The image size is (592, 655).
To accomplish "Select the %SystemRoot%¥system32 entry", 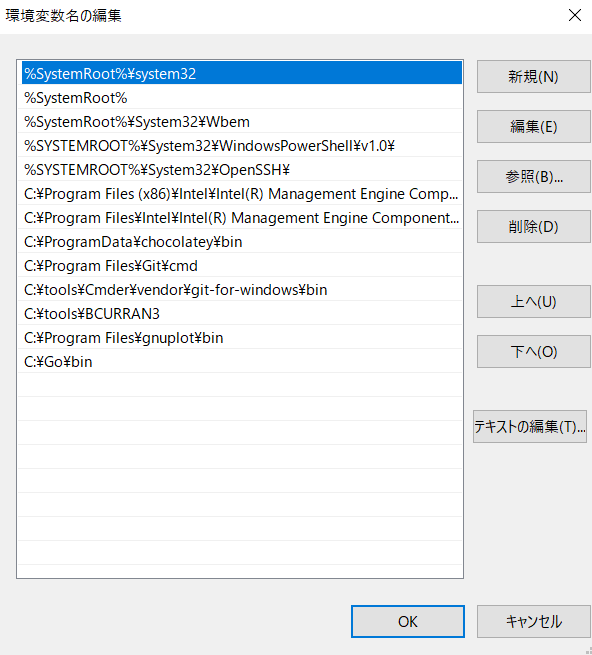I will click(x=241, y=73).
